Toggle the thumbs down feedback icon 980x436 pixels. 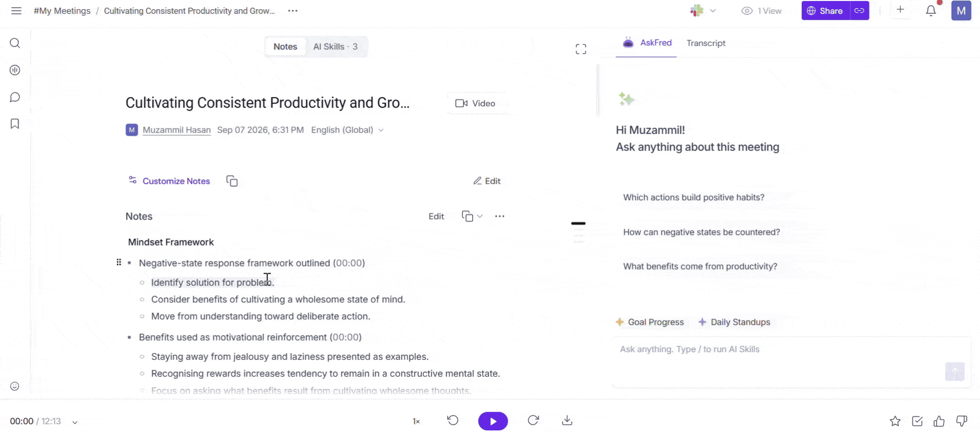pyautogui.click(x=962, y=421)
